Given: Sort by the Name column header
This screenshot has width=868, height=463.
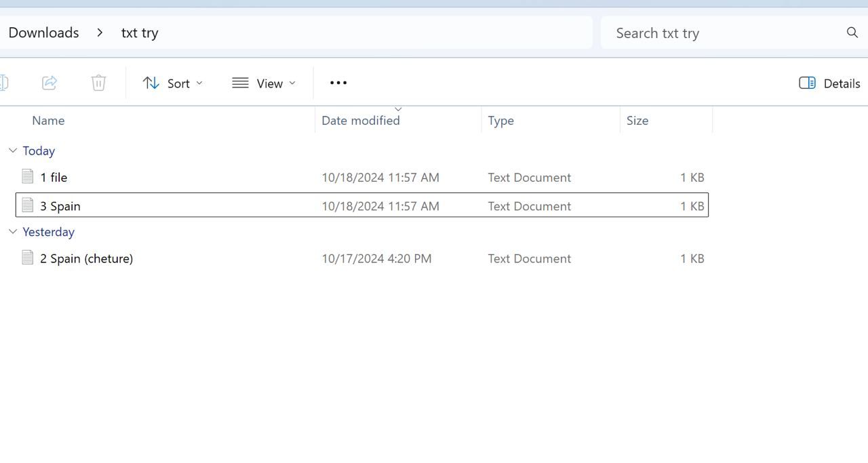Looking at the screenshot, I should [x=48, y=121].
